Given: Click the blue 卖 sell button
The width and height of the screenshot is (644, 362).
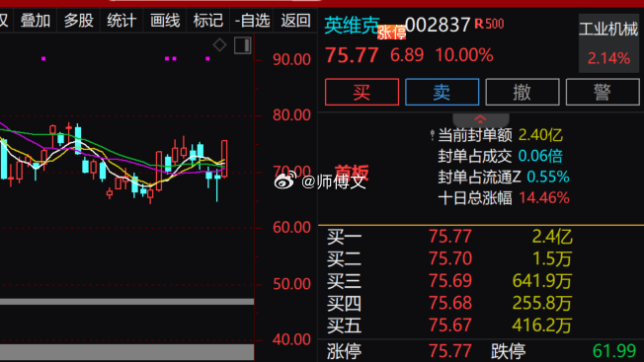Looking at the screenshot, I should [442, 92].
